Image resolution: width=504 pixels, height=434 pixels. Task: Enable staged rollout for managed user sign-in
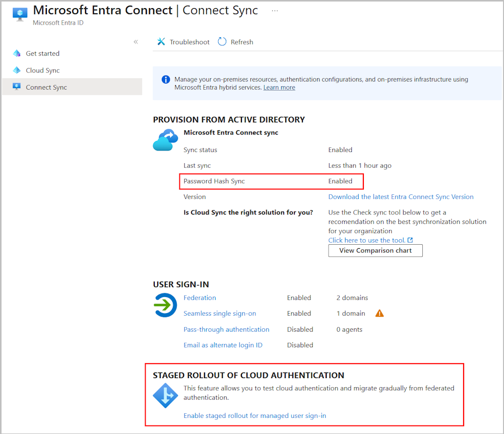click(255, 416)
